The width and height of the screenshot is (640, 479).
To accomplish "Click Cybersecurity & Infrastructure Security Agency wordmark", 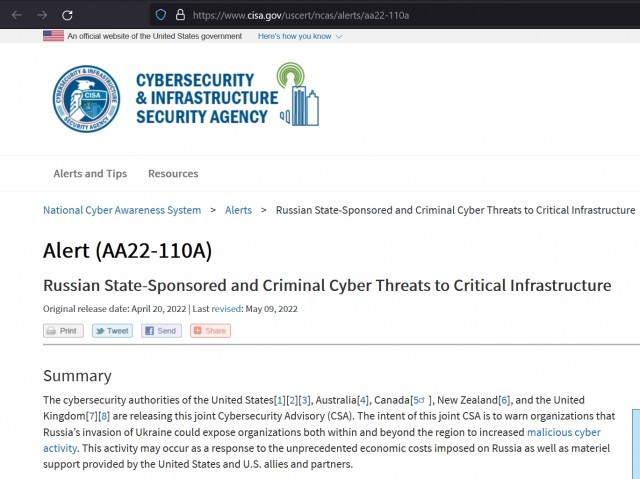I will pos(207,98).
